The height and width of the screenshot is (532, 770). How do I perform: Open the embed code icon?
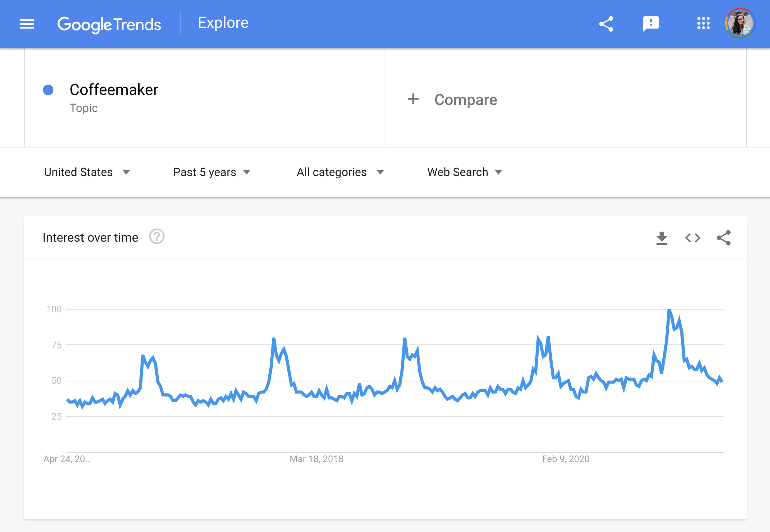[692, 238]
